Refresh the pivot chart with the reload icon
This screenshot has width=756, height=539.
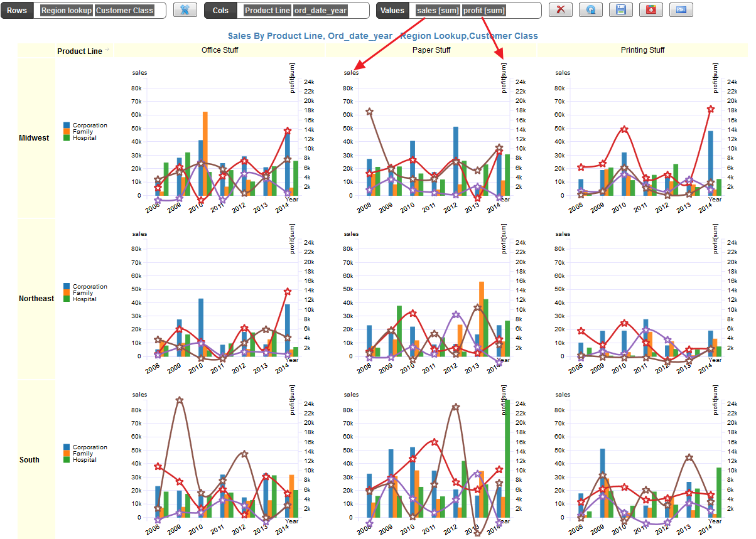(590, 10)
